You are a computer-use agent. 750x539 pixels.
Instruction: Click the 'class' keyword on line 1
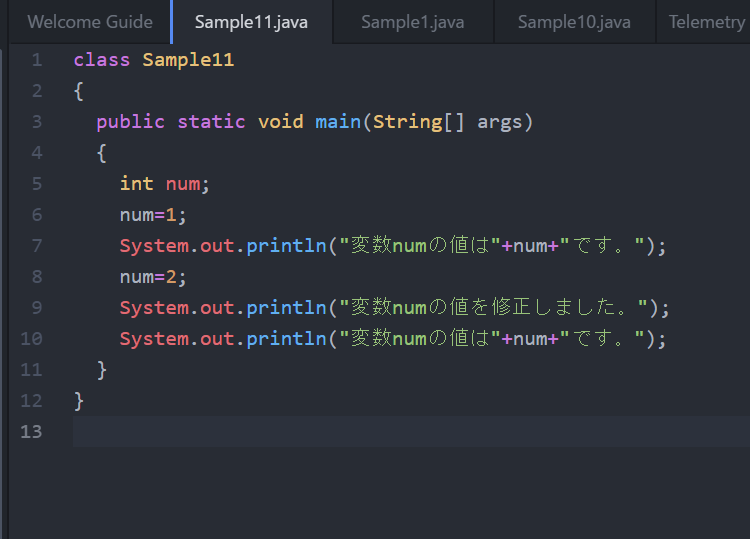pos(101,60)
